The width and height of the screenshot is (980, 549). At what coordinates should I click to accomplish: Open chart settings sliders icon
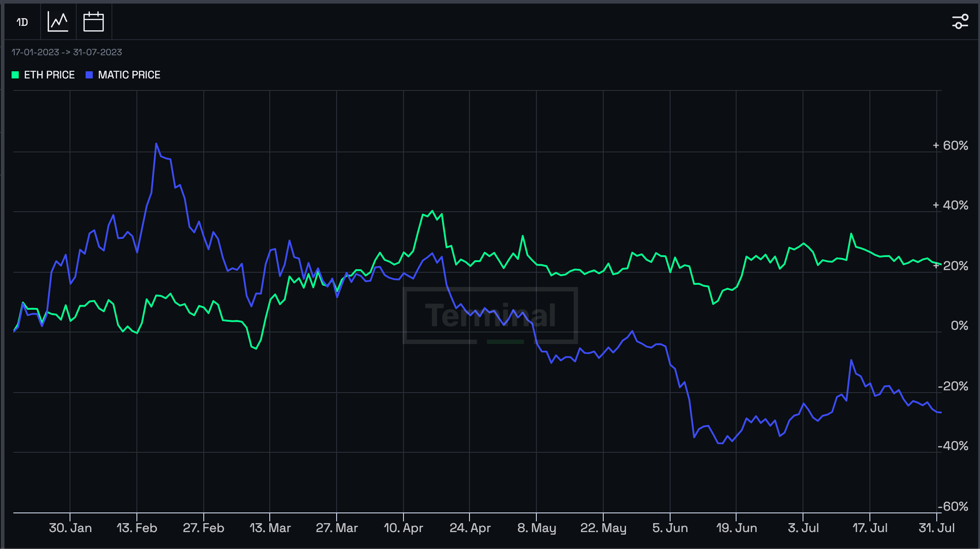960,21
